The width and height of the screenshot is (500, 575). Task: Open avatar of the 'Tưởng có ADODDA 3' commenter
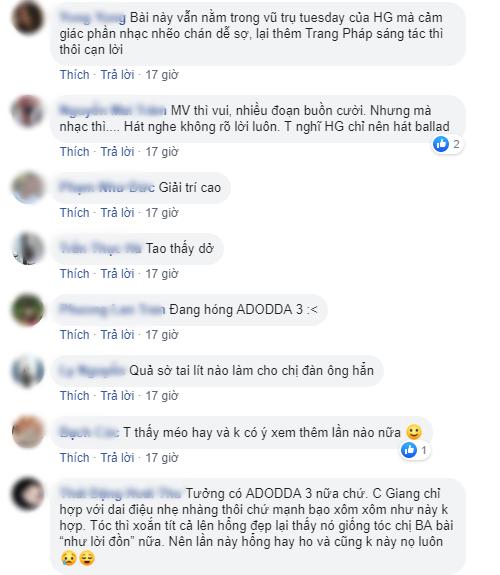pos(28,494)
